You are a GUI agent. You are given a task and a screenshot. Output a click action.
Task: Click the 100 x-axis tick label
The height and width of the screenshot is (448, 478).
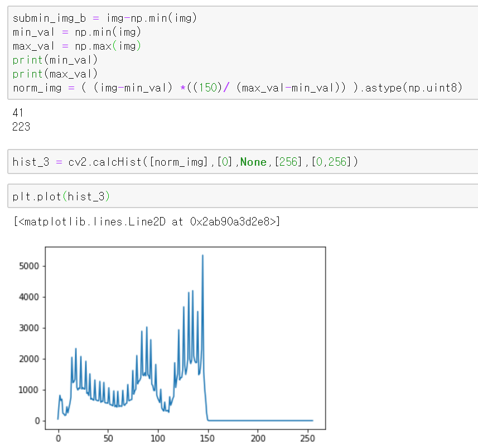tap(158, 439)
